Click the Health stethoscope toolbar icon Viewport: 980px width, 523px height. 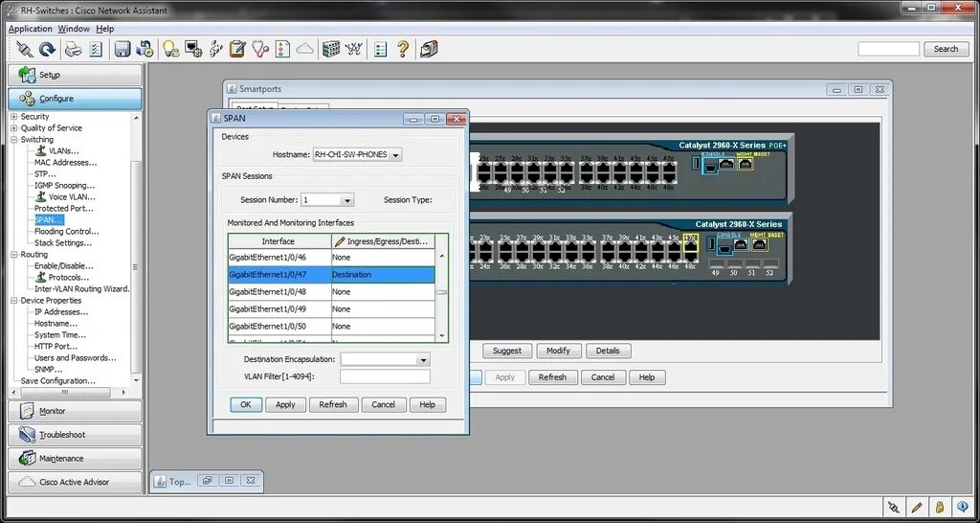click(260, 49)
